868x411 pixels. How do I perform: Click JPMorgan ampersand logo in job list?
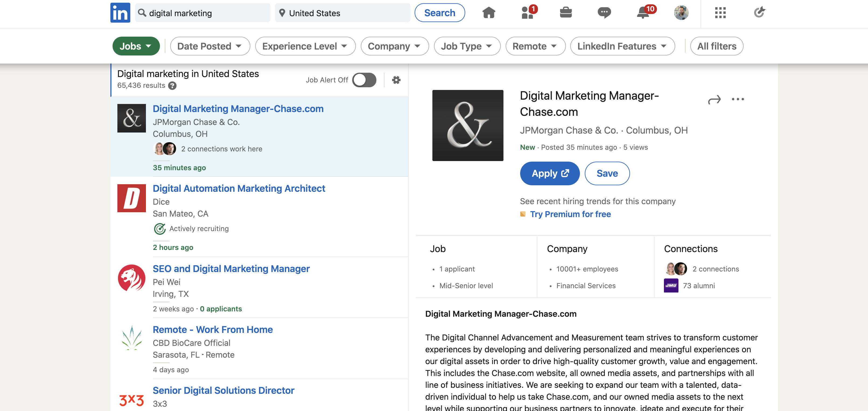click(131, 118)
